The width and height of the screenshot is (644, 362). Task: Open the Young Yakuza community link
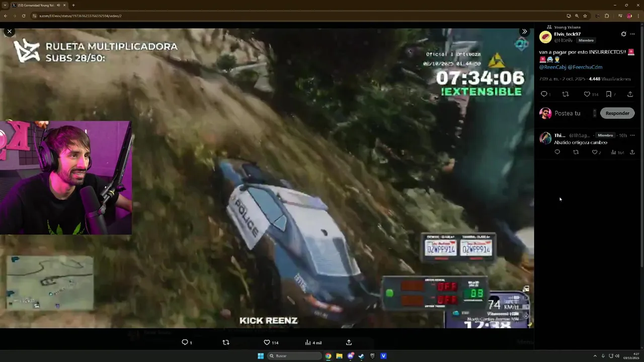tap(567, 27)
